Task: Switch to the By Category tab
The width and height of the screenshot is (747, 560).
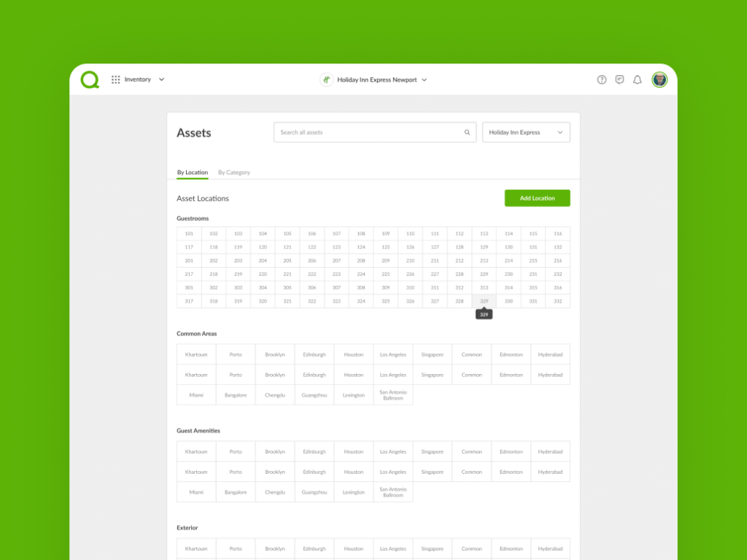Action: (234, 172)
